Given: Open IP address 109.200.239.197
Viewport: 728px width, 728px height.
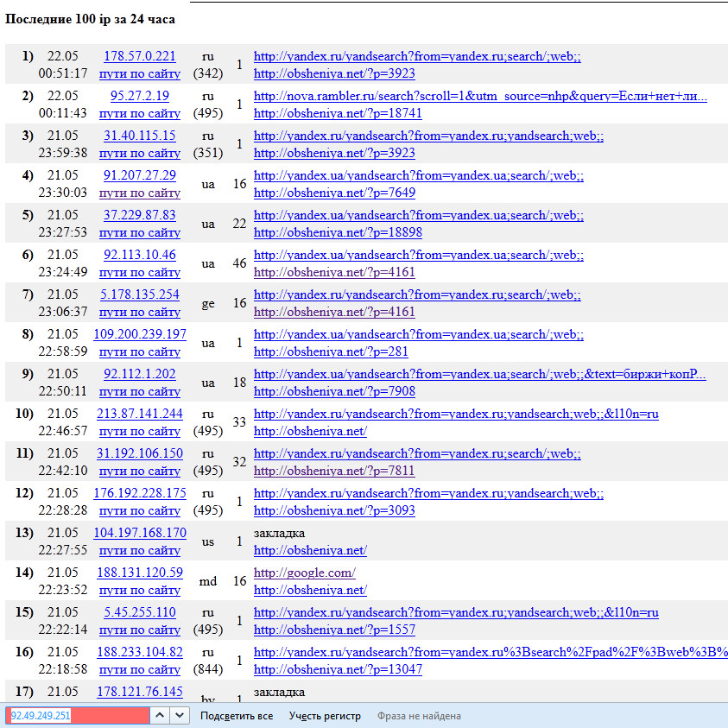Looking at the screenshot, I should [x=140, y=334].
